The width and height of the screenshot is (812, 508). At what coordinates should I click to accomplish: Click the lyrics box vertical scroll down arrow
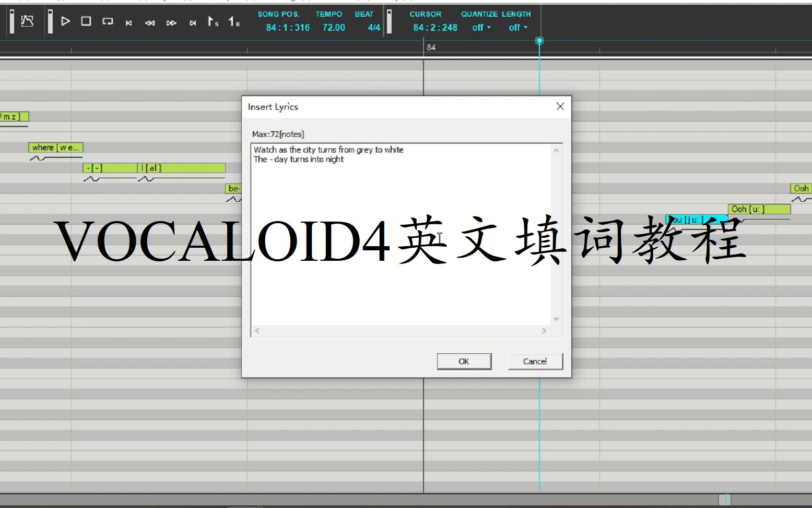coord(556,319)
